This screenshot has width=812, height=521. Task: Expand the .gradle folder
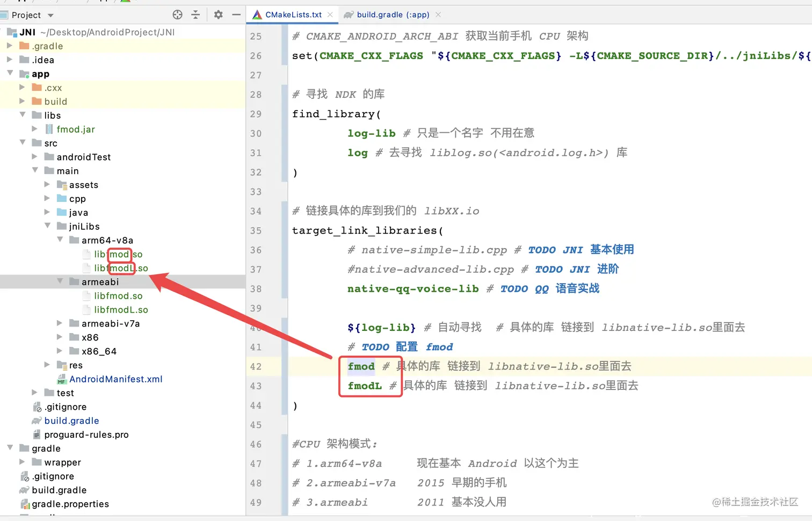coord(10,46)
